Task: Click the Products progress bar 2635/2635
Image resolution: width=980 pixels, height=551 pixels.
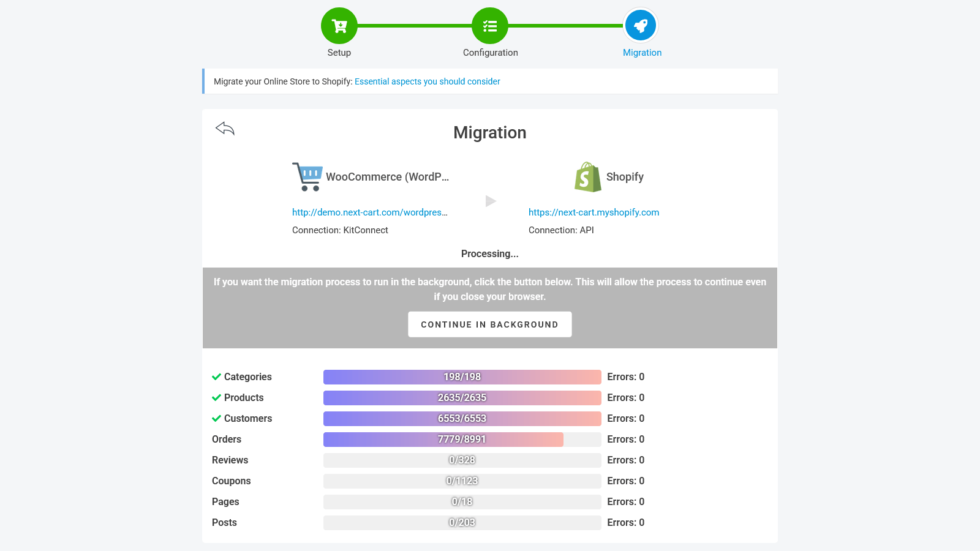Action: tap(462, 398)
